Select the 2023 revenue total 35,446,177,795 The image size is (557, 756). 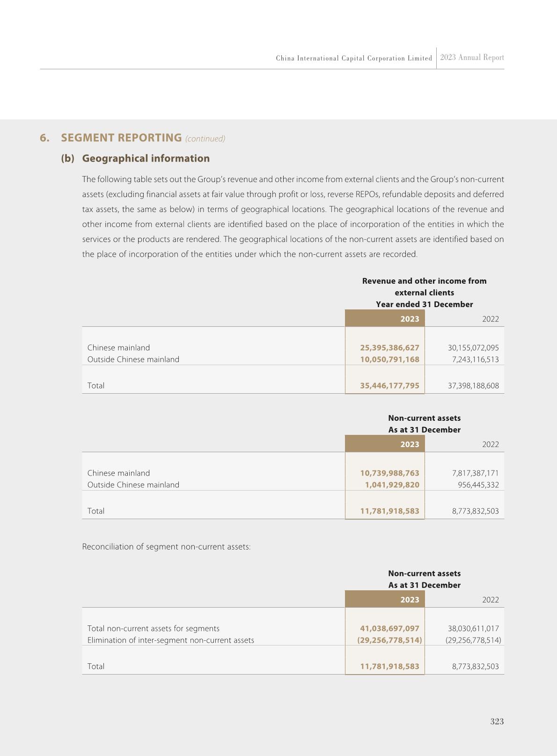click(x=389, y=386)
